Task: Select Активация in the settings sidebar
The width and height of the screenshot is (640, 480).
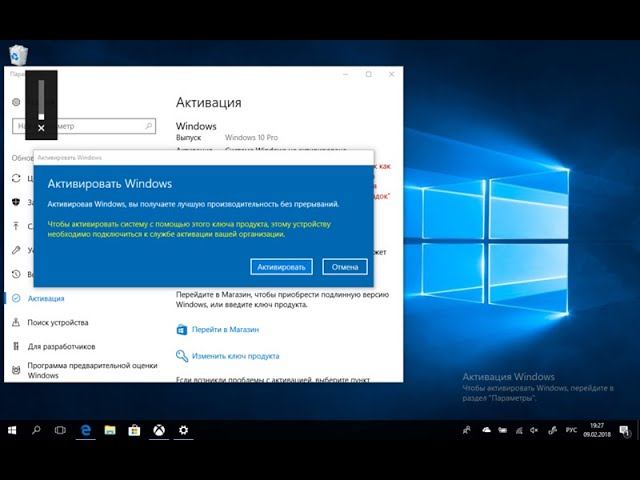Action: [46, 298]
